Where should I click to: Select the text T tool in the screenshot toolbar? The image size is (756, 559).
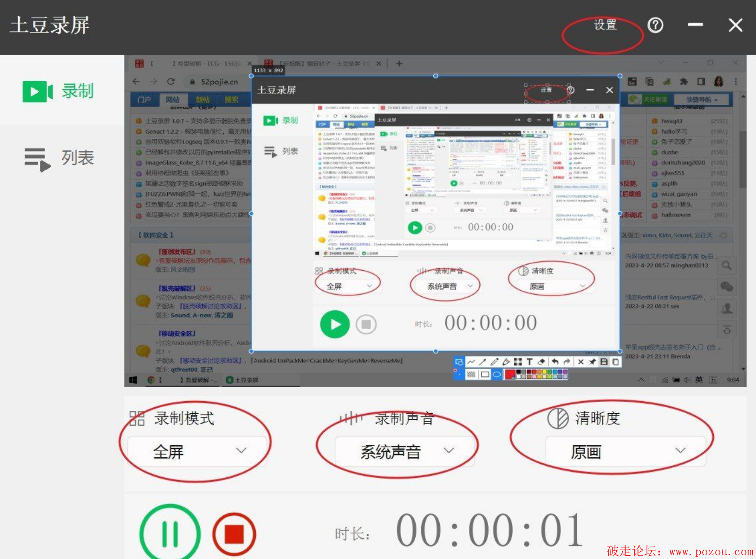point(529,362)
